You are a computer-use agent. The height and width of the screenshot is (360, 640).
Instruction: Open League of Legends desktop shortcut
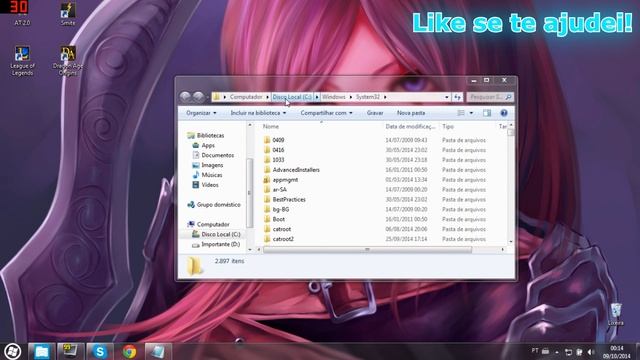pyautogui.click(x=22, y=60)
